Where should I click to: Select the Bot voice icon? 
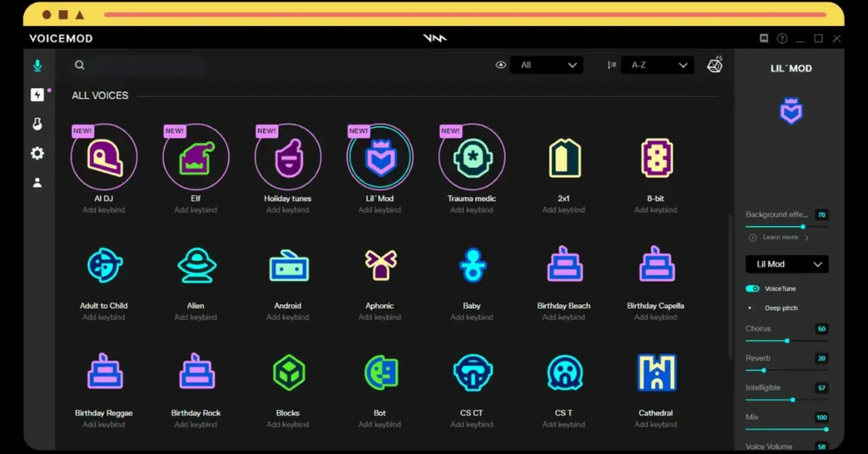[381, 372]
